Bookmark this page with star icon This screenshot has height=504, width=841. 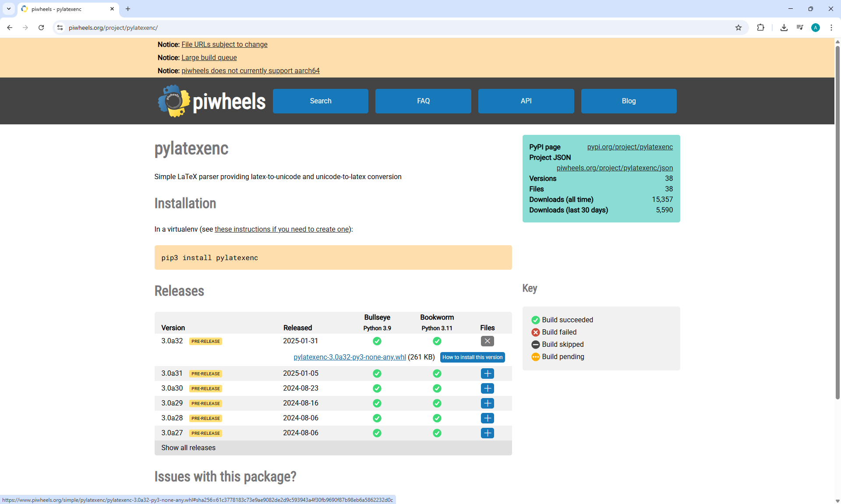click(739, 28)
